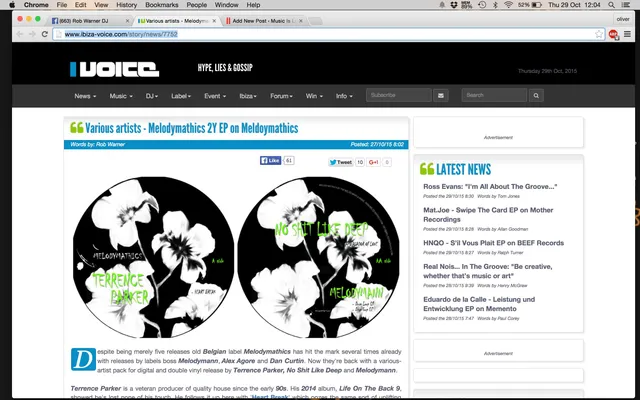This screenshot has width=640, height=400.
Task: Run search with the magnifier button
Action: tap(536, 96)
